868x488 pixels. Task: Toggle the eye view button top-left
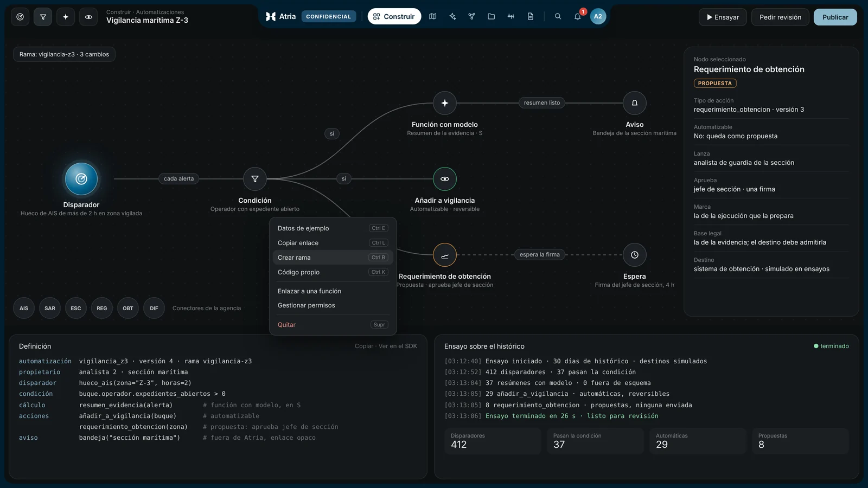coord(88,17)
